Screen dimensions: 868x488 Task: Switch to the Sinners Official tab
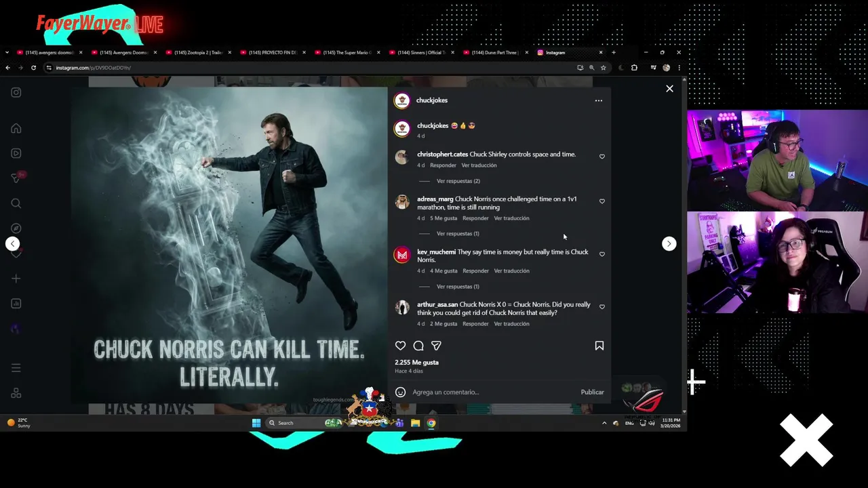(420, 52)
